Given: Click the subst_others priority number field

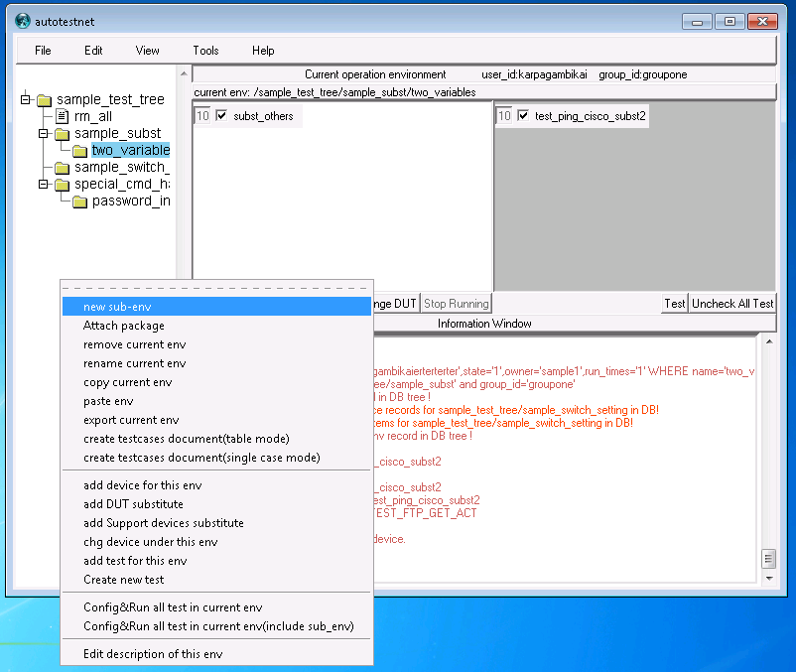Looking at the screenshot, I should coord(202,116).
